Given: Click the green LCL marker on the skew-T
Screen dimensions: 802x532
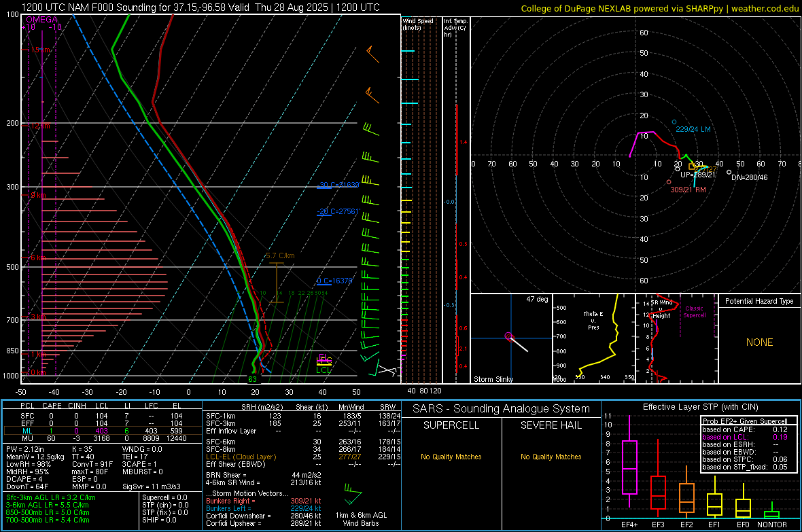Looking at the screenshot, I should (x=324, y=370).
